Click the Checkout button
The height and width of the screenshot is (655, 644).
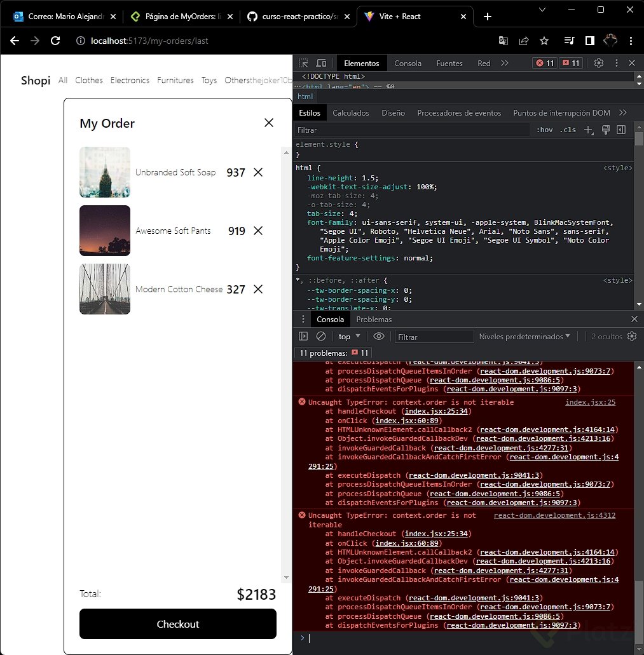click(x=177, y=624)
